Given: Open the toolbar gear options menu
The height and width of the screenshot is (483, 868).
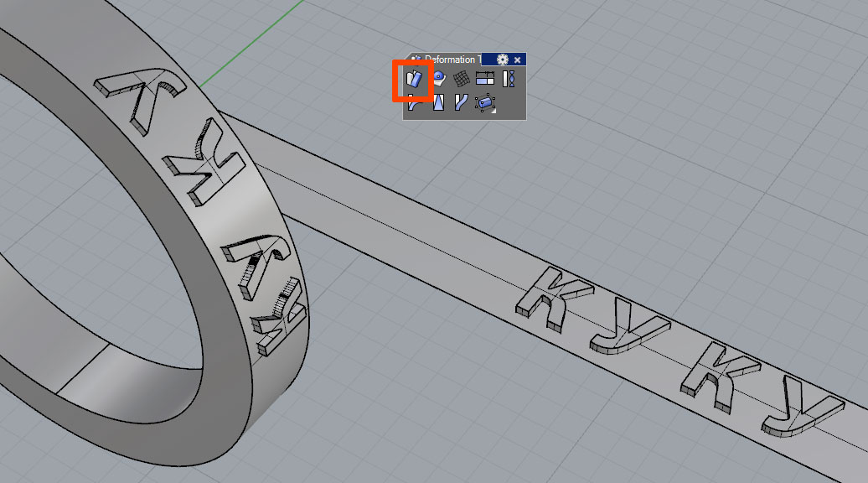Looking at the screenshot, I should point(503,60).
